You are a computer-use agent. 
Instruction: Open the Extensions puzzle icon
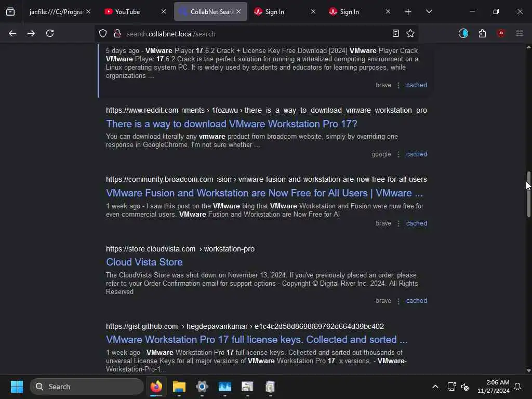click(x=482, y=33)
